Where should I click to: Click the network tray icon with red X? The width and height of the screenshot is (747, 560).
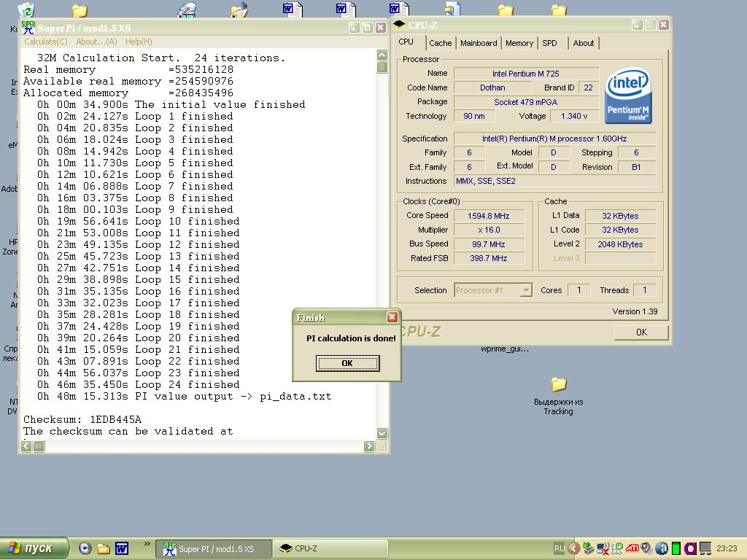[603, 548]
